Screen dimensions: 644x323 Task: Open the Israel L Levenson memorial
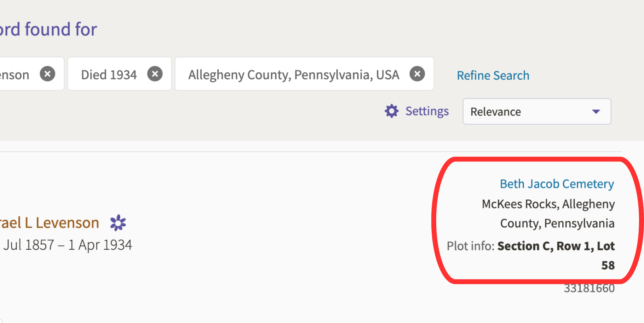click(x=50, y=223)
